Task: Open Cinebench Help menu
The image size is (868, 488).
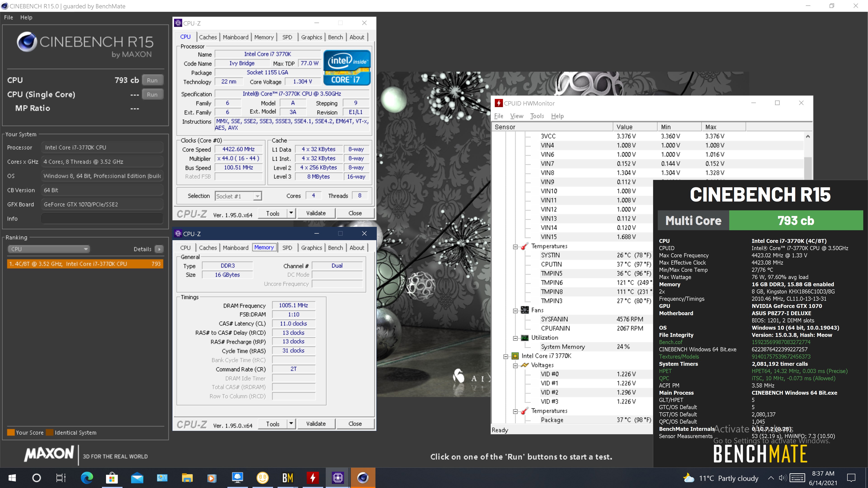Action: pos(26,17)
